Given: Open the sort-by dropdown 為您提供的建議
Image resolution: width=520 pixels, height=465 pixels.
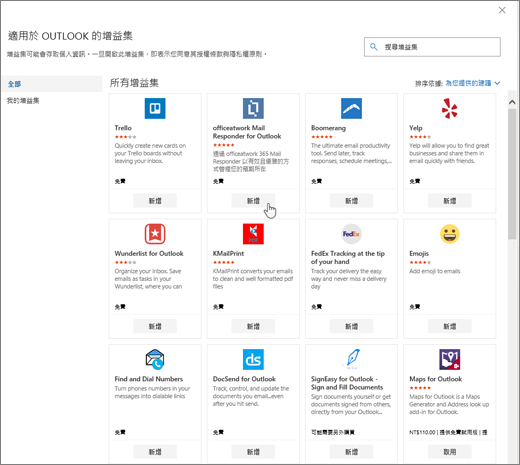Looking at the screenshot, I should click(x=473, y=83).
